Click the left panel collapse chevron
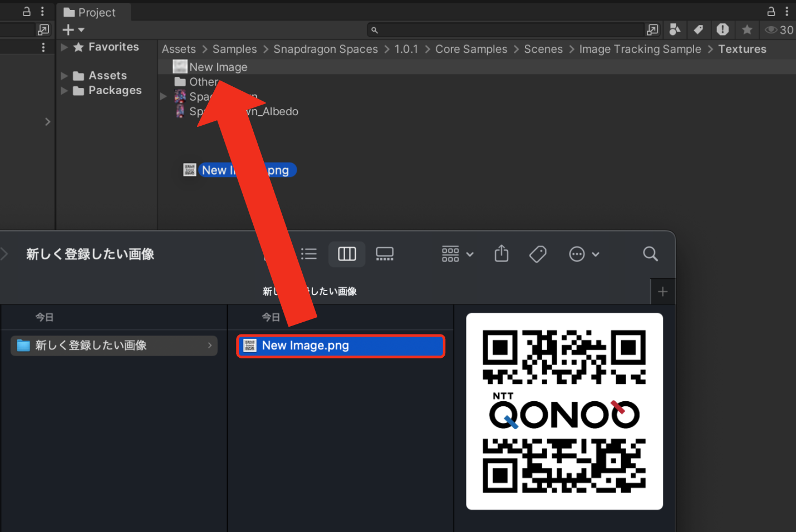796x532 pixels. coord(47,121)
